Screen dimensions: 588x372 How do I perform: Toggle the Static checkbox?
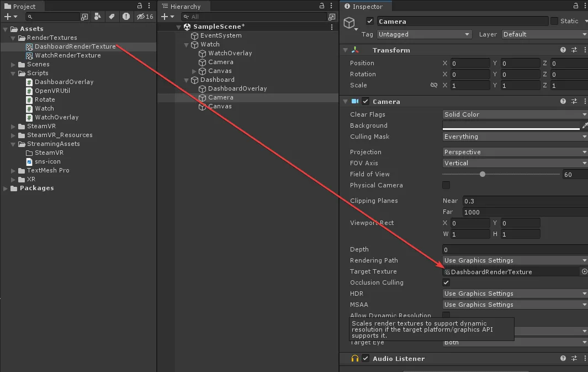coord(554,21)
